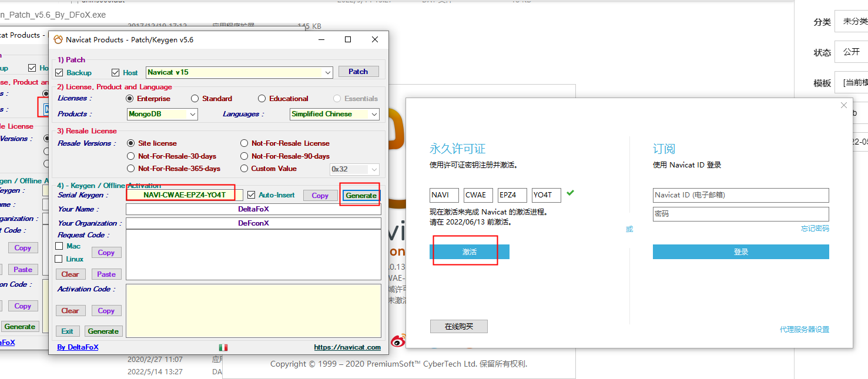Image resolution: width=868 pixels, height=379 pixels.
Task: Open the 代理服务器设置 link
Action: click(804, 330)
